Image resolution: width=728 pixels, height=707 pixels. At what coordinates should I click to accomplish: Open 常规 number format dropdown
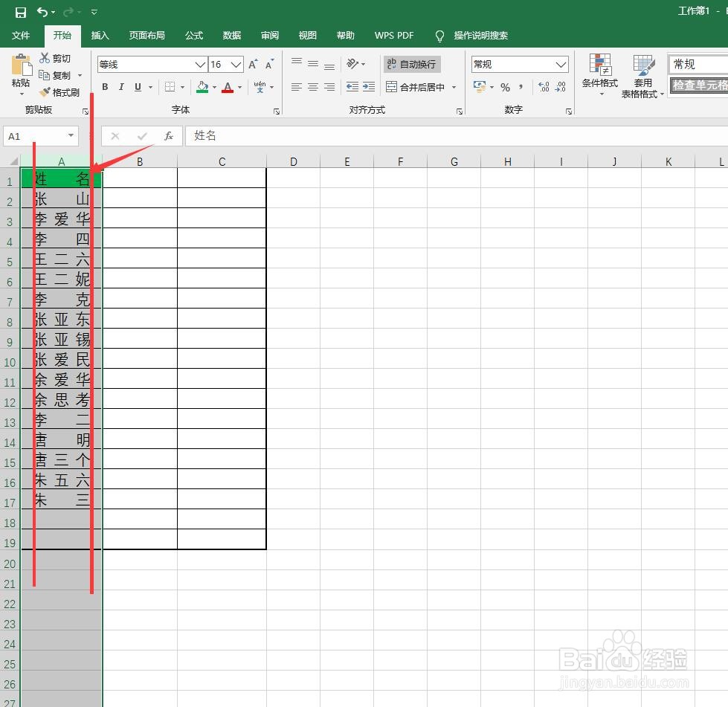(x=561, y=65)
